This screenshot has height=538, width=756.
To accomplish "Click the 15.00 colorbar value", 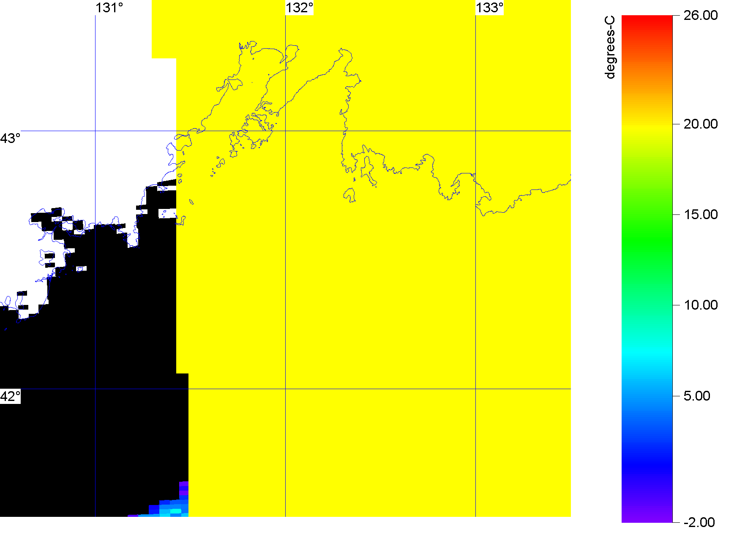I will tap(701, 214).
